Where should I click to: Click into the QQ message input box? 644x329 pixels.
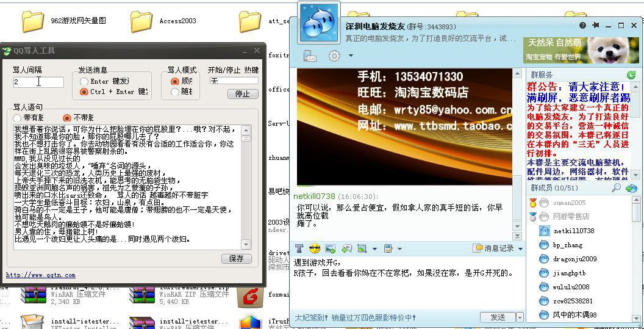click(x=407, y=282)
